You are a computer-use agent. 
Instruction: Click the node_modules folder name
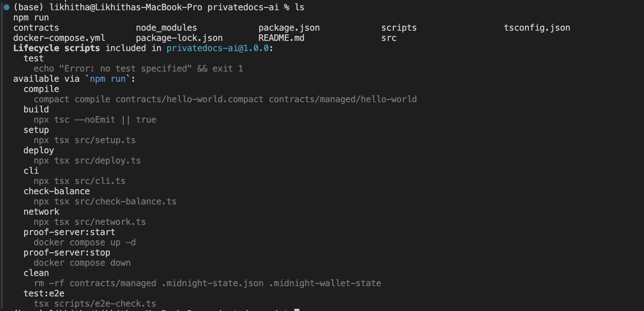(166, 28)
